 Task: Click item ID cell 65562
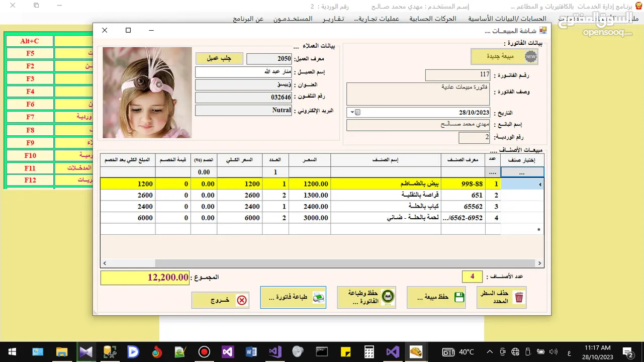pyautogui.click(x=463, y=207)
